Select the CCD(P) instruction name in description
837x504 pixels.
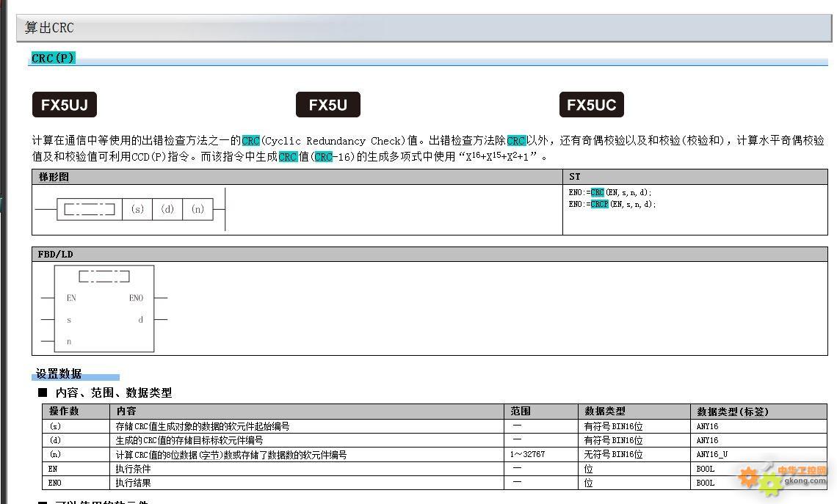click(150, 157)
